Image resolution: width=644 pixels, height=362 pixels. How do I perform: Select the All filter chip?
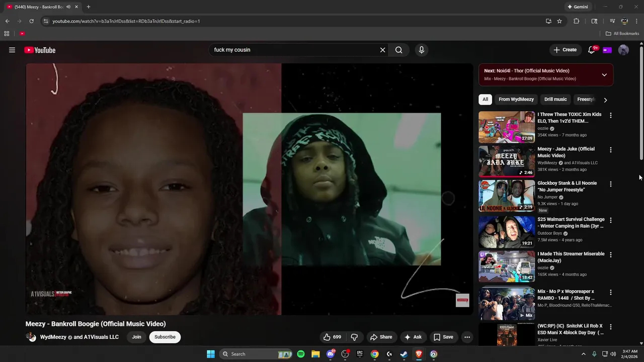click(485, 100)
